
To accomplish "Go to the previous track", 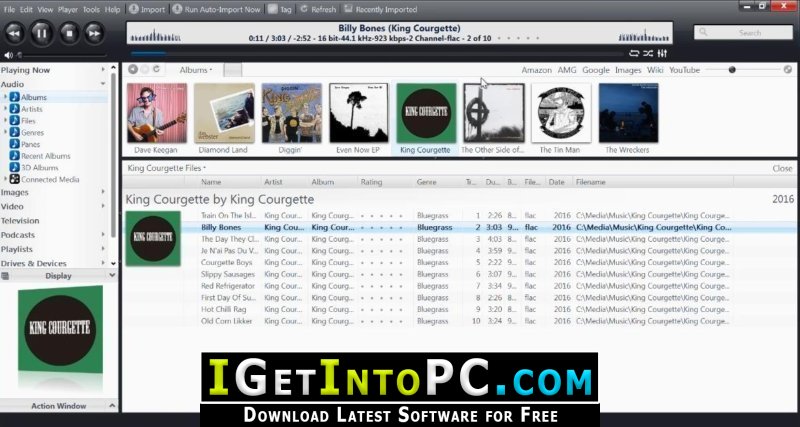I will point(14,34).
